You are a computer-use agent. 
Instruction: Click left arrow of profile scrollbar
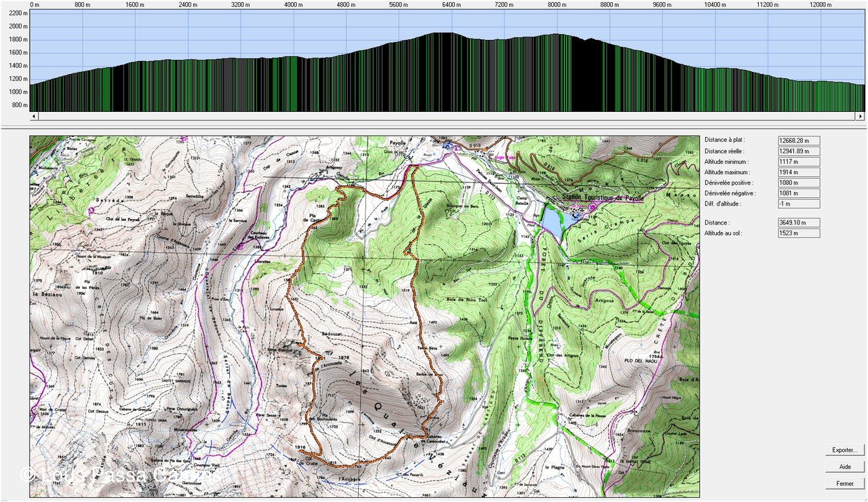pyautogui.click(x=34, y=116)
